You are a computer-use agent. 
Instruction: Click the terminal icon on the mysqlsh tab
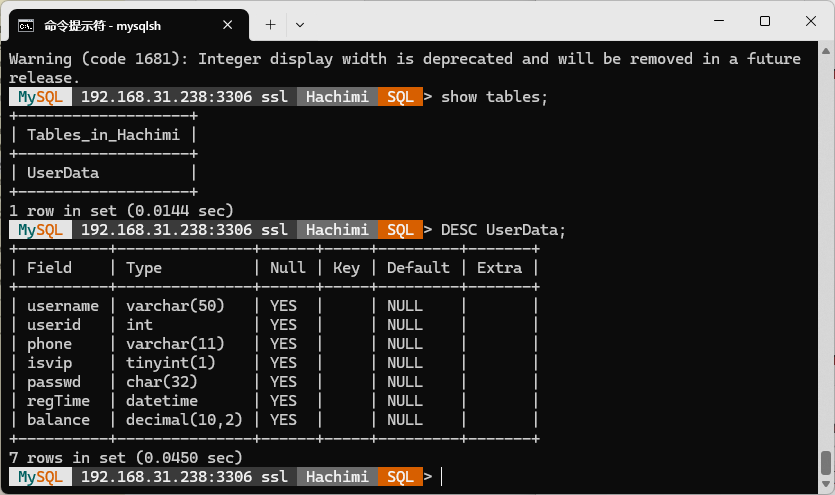27,23
